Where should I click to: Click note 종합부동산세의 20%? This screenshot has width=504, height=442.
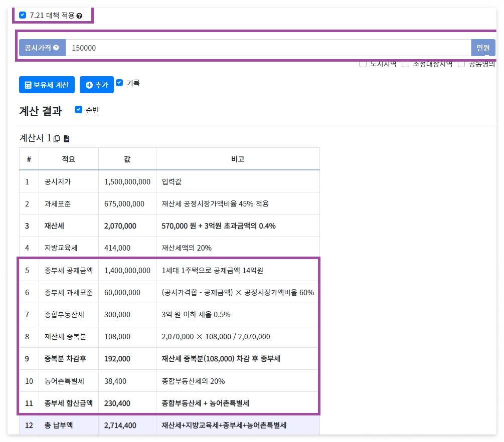click(x=193, y=381)
